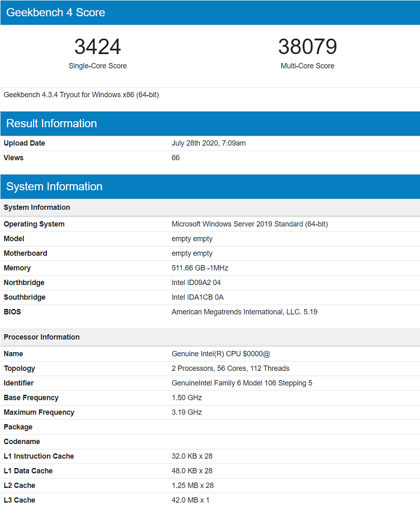The image size is (420, 516).
Task: Select Southbridge value 'Intel IDA1CB 0A'
Action: click(x=197, y=297)
